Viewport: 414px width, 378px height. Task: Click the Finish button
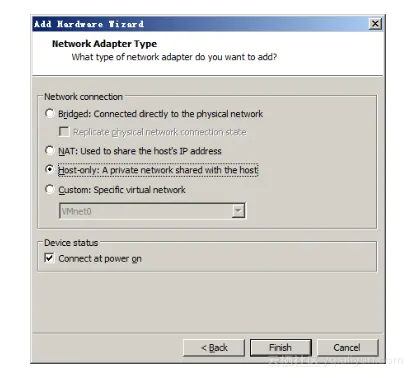pos(281,348)
